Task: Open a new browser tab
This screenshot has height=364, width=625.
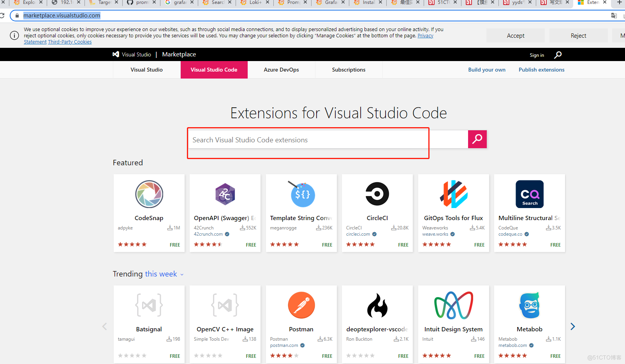Action: point(619,2)
